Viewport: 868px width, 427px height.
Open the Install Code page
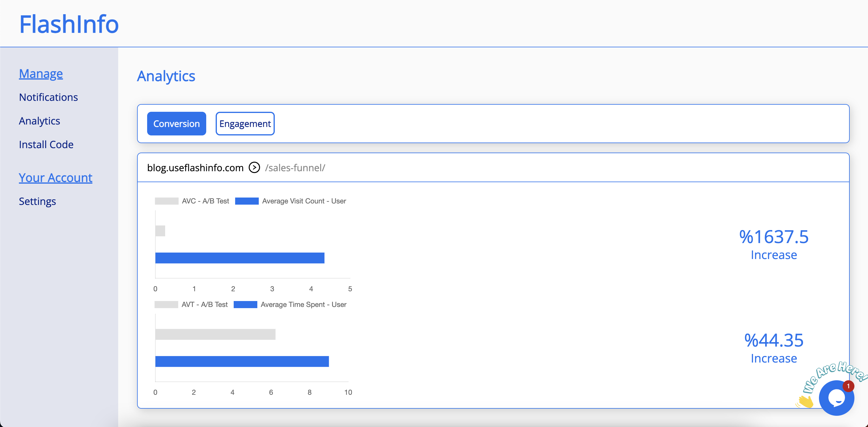click(46, 144)
